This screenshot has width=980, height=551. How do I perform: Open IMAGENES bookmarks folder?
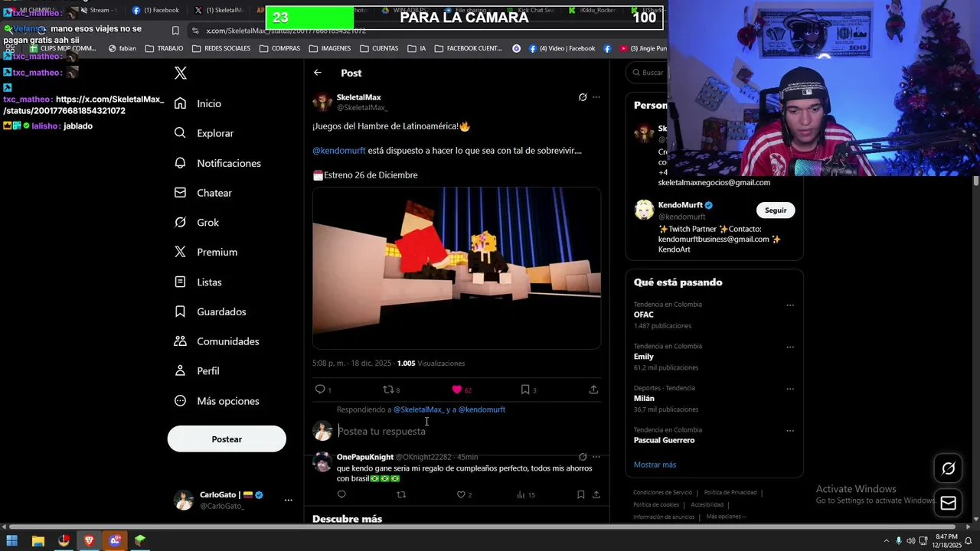click(x=330, y=48)
